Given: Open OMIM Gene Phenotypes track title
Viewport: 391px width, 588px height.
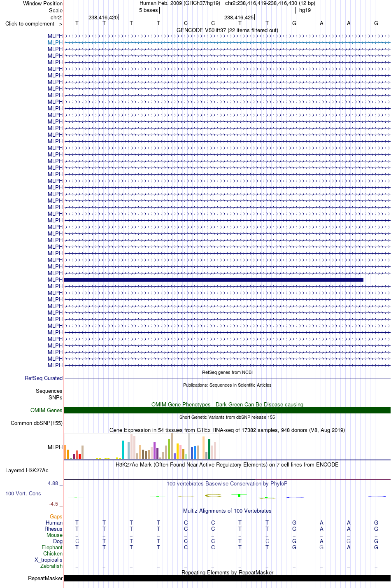Looking at the screenshot, I should click(227, 404).
